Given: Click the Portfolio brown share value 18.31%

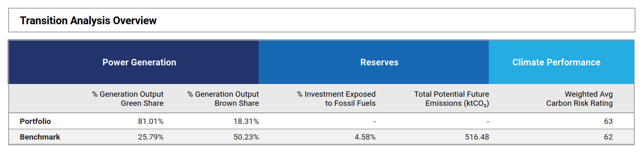Looking at the screenshot, I should coord(246,121).
